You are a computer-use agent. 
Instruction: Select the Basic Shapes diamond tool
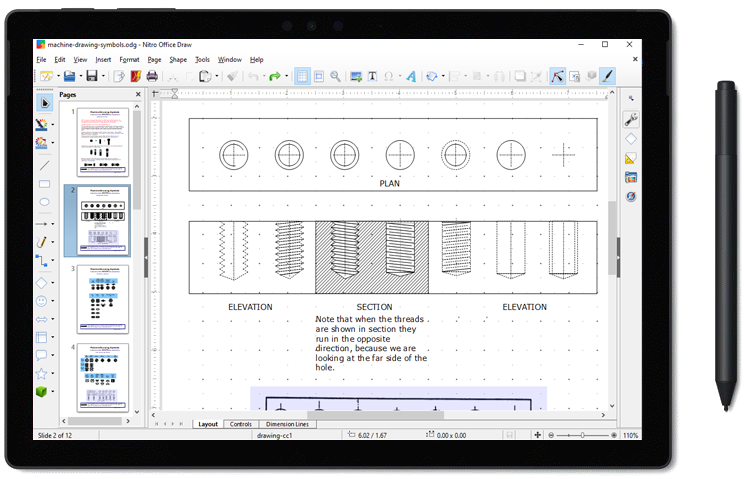point(42,283)
